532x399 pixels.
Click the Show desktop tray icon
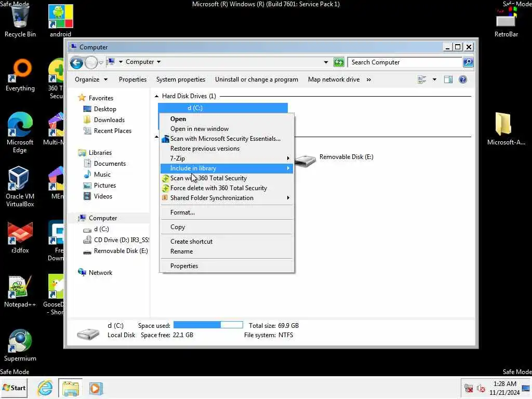click(x=526, y=388)
